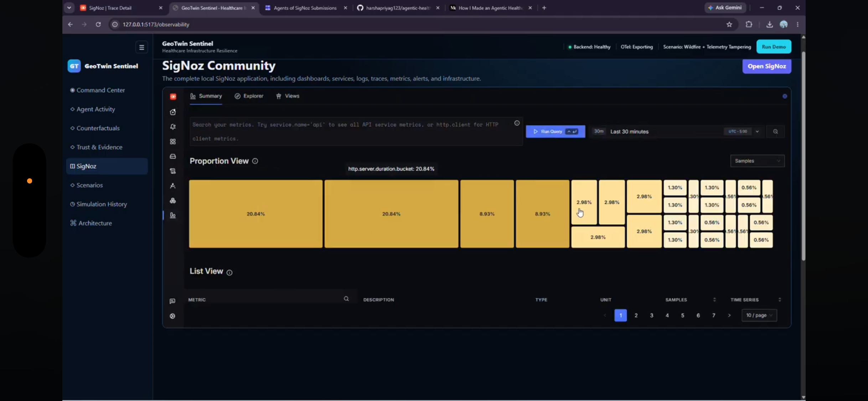Expand the Last 30 minutes time range chevron
This screenshot has width=868, height=401.
[x=757, y=132]
